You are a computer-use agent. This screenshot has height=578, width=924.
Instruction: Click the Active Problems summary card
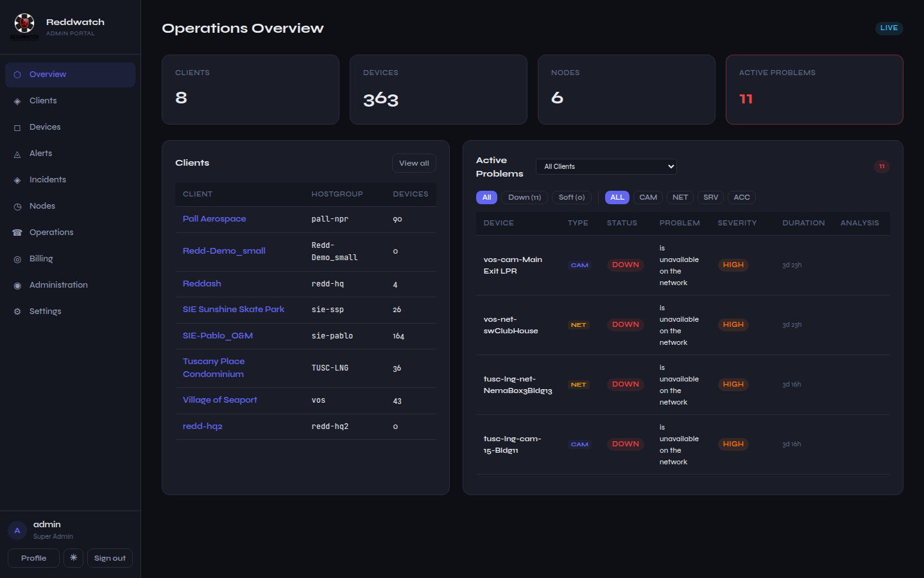click(814, 89)
